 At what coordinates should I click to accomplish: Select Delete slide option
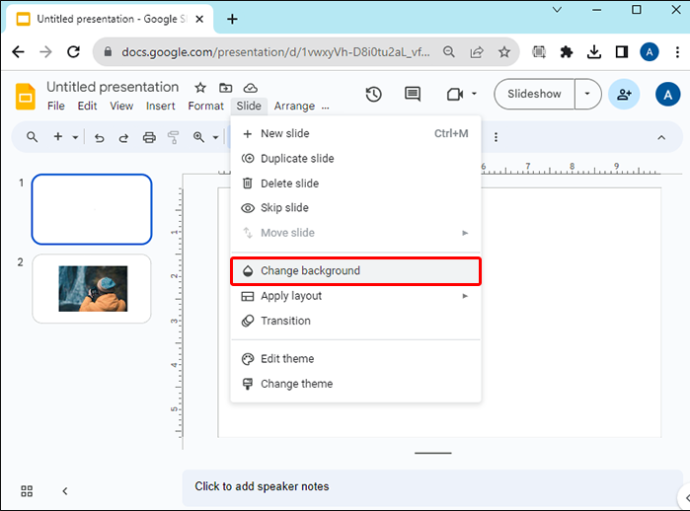[356, 183]
